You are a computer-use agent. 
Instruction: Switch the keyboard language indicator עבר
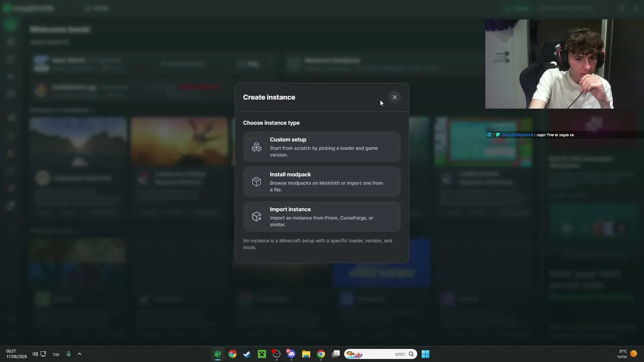(56, 354)
